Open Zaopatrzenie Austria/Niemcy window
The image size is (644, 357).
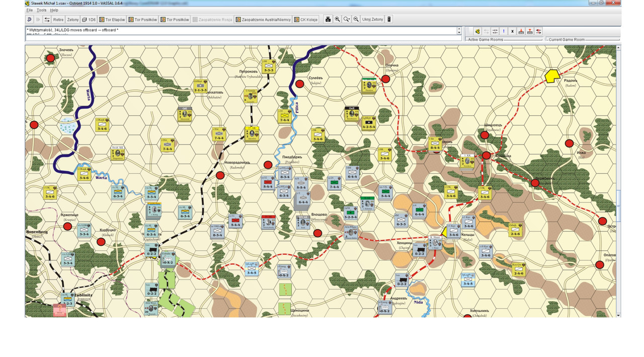(x=263, y=20)
